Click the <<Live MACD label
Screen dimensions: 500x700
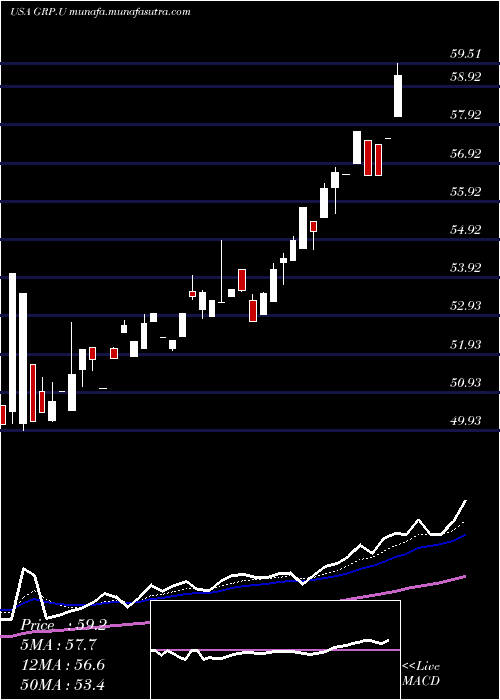coord(421,674)
